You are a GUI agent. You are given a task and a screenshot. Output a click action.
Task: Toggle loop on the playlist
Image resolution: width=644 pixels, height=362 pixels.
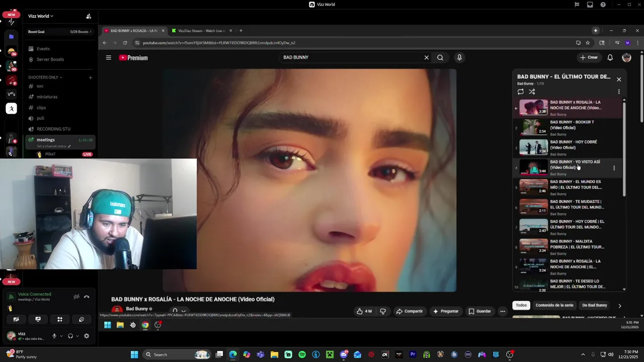(x=520, y=92)
